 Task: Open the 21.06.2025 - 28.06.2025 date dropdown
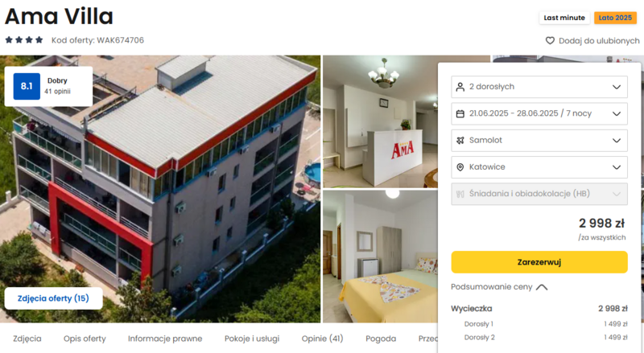coord(539,113)
